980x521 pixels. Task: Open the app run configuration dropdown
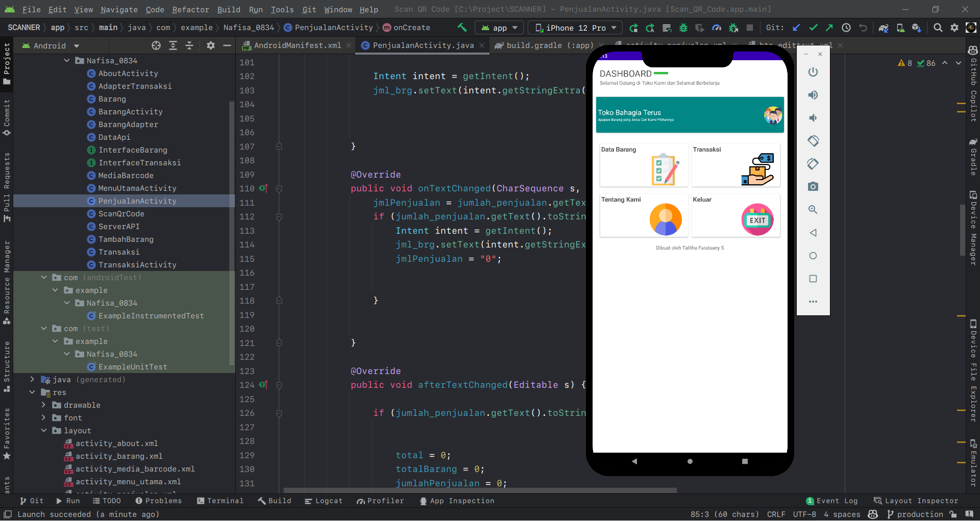pyautogui.click(x=499, y=28)
